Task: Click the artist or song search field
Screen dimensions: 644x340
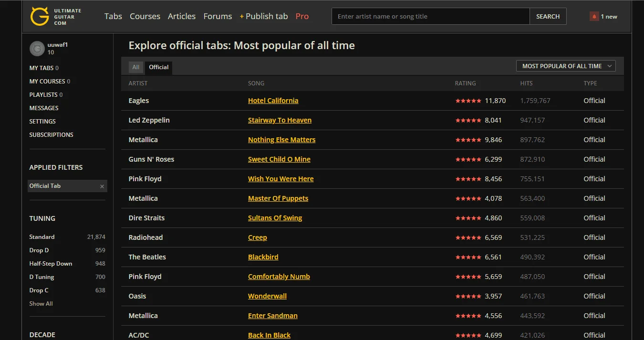Action: [x=431, y=16]
